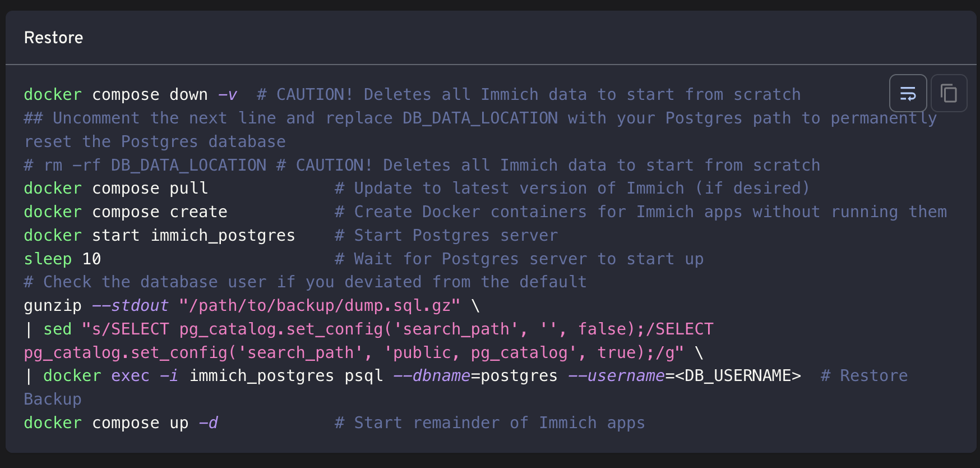980x468 pixels.
Task: Click the sleep command in the code
Action: [x=48, y=259]
